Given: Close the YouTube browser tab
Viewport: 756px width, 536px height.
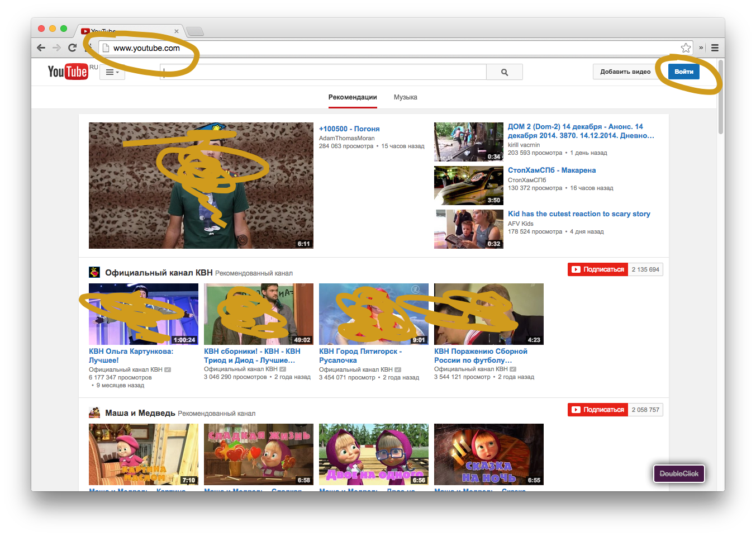Looking at the screenshot, I should coord(177,31).
